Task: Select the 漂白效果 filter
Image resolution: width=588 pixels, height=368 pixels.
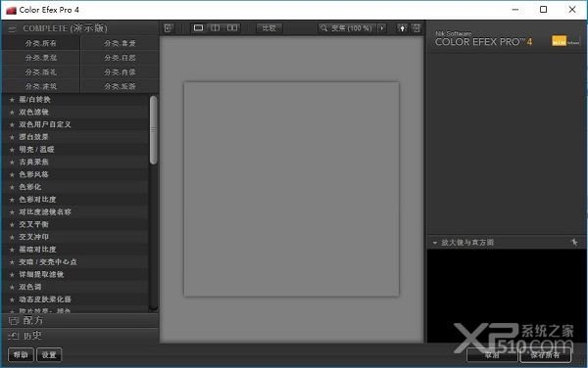Action: tap(75, 137)
